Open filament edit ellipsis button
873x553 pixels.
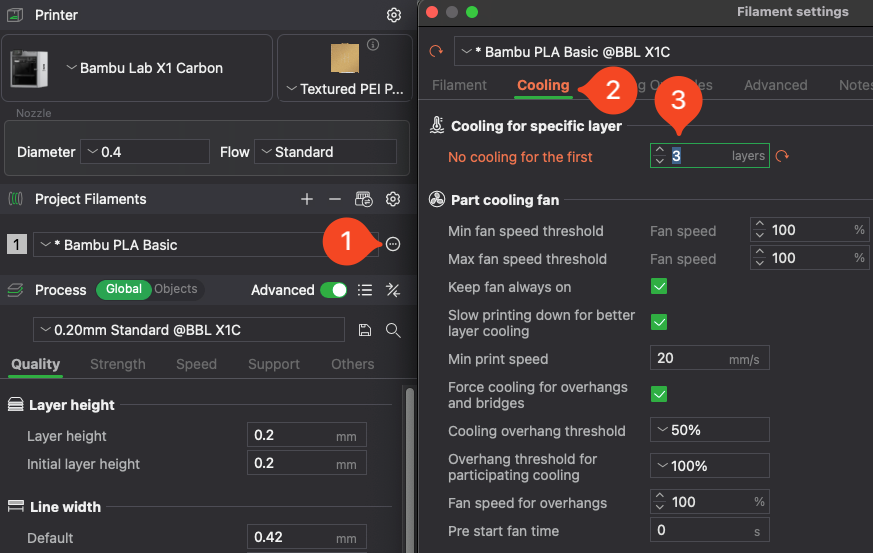[393, 245]
